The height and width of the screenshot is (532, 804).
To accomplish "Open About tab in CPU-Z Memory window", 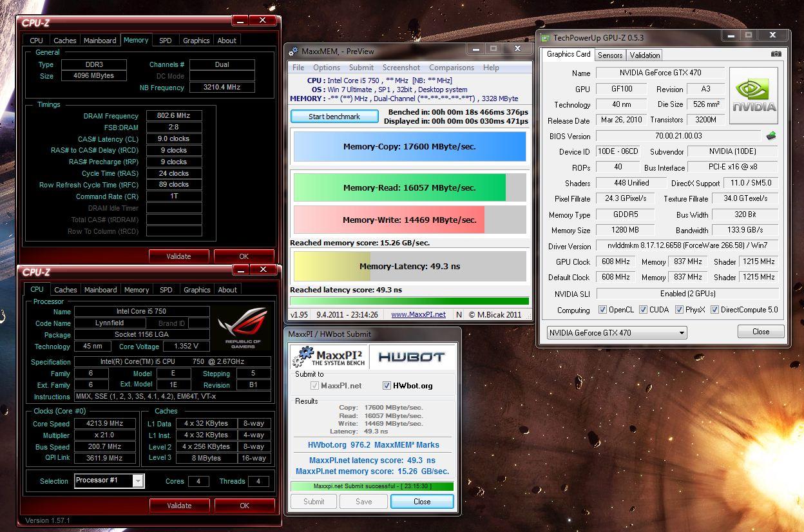I will [227, 41].
